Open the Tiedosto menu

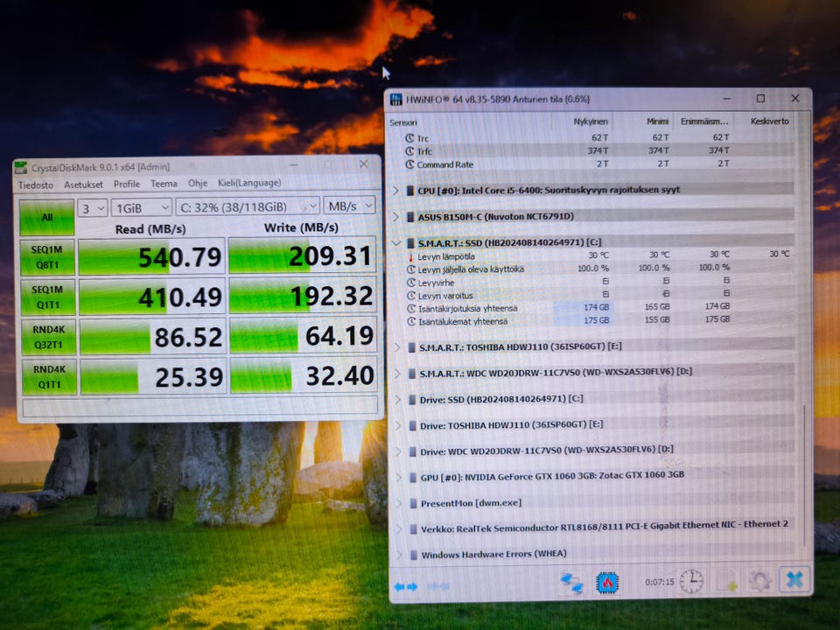tap(35, 185)
